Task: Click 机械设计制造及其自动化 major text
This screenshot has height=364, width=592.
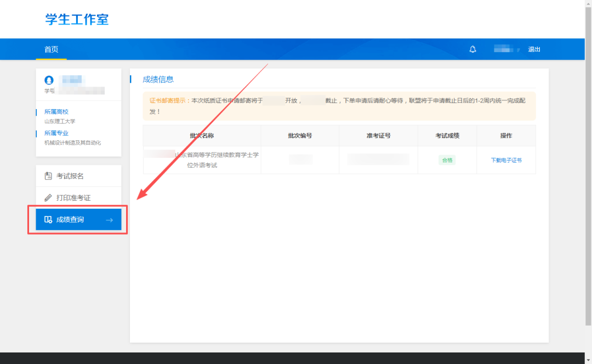Action: [x=72, y=143]
